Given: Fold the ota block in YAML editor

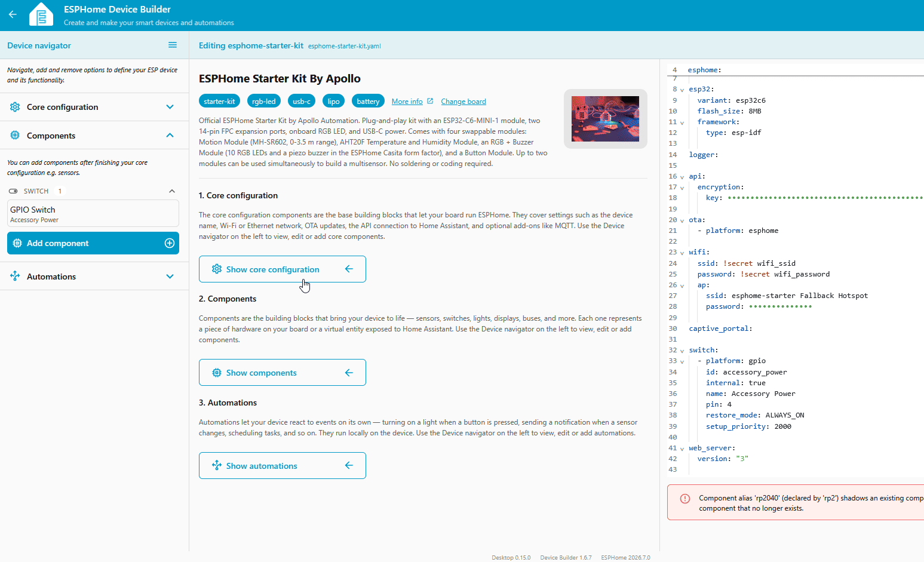Looking at the screenshot, I should (682, 220).
